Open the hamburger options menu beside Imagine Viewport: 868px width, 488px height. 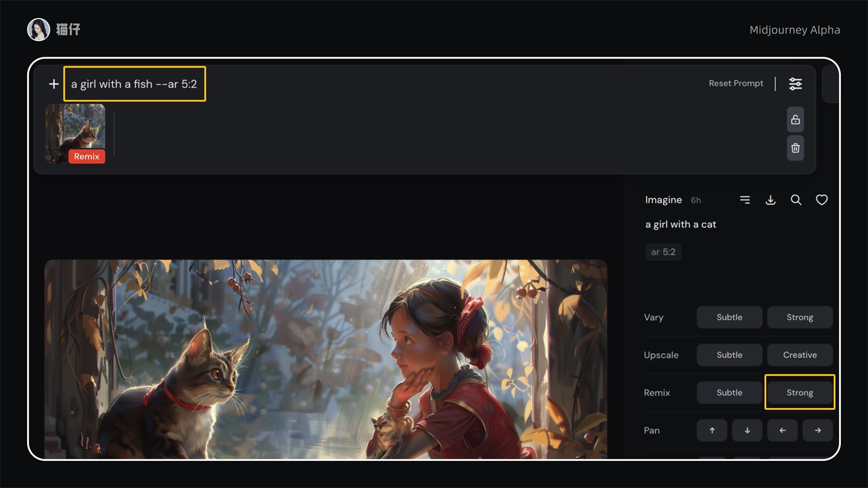coord(745,200)
